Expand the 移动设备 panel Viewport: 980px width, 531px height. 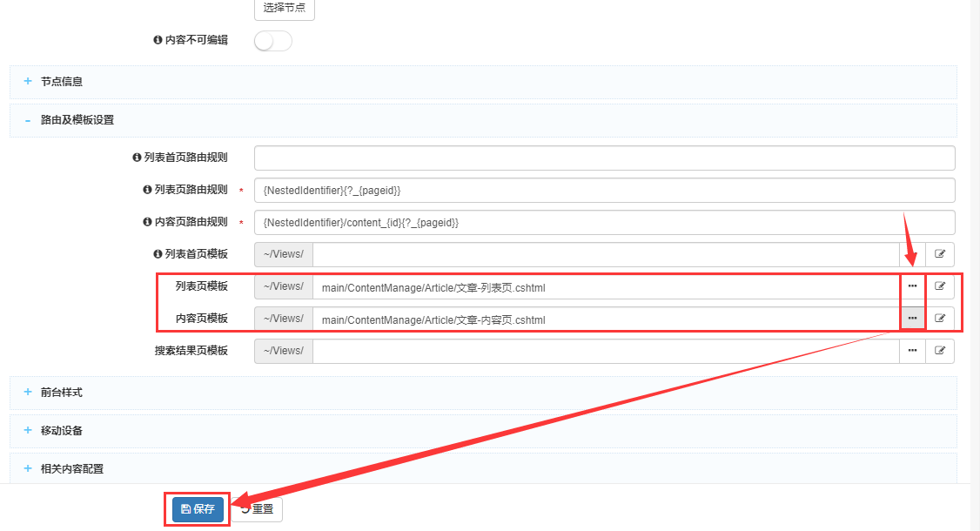click(62, 431)
